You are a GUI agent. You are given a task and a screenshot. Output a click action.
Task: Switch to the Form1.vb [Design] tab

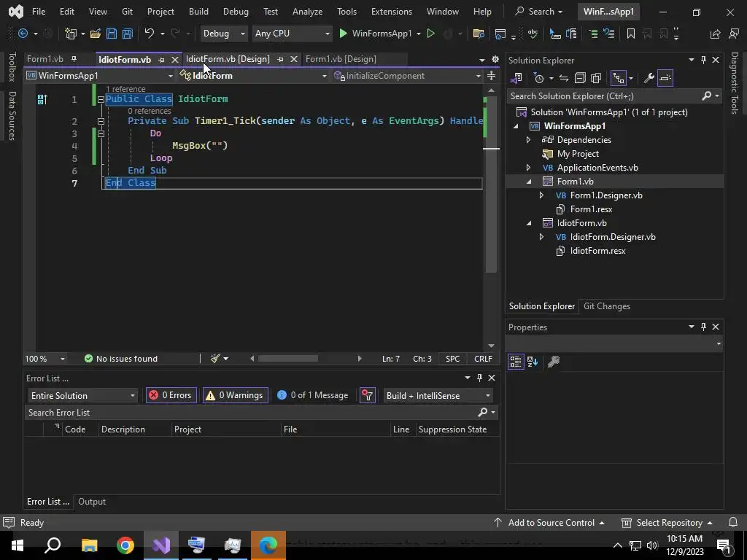341,59
